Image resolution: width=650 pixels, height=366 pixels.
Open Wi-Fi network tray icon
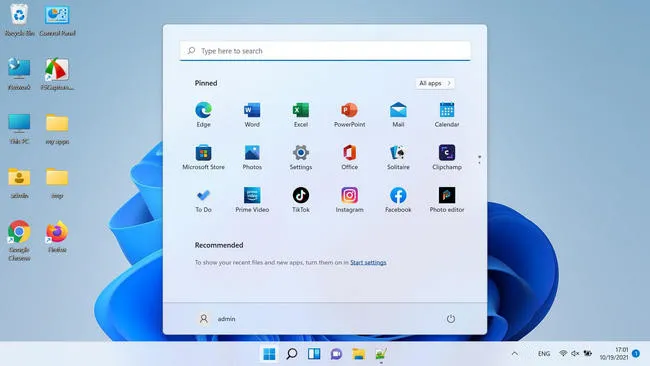563,353
